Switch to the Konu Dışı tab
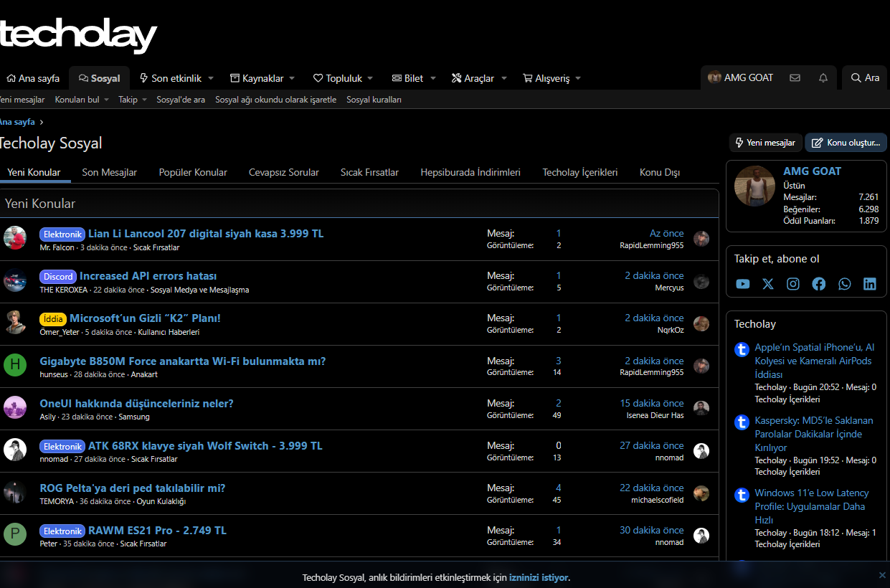This screenshot has width=890, height=588. [x=660, y=172]
